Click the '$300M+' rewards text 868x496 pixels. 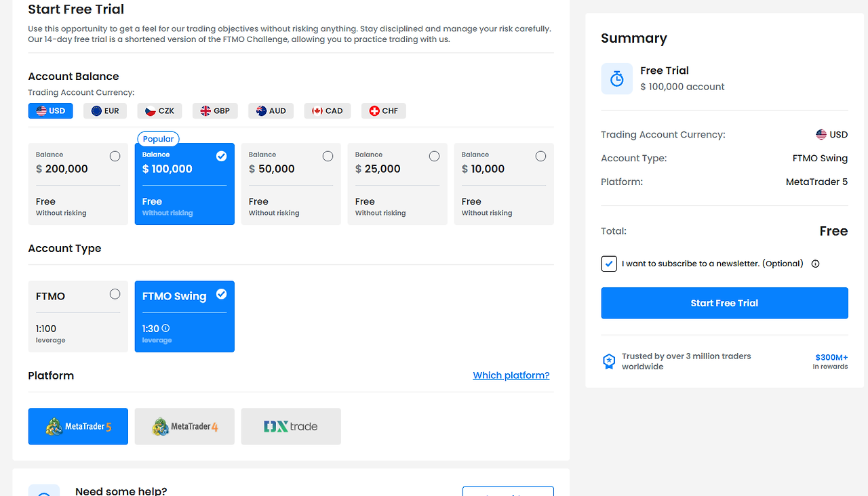point(831,357)
